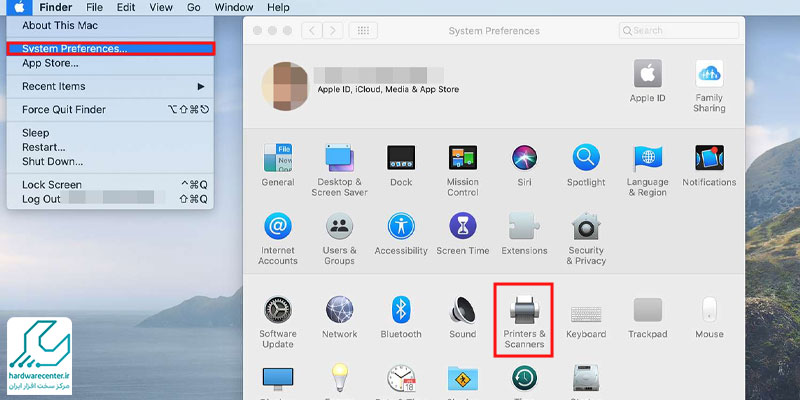The image size is (800, 400).
Task: Choose About This Mac
Action: (x=110, y=26)
